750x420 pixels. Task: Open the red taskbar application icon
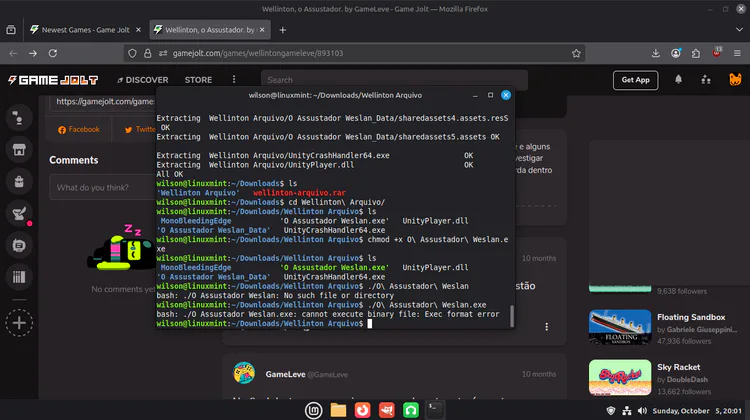click(386, 410)
